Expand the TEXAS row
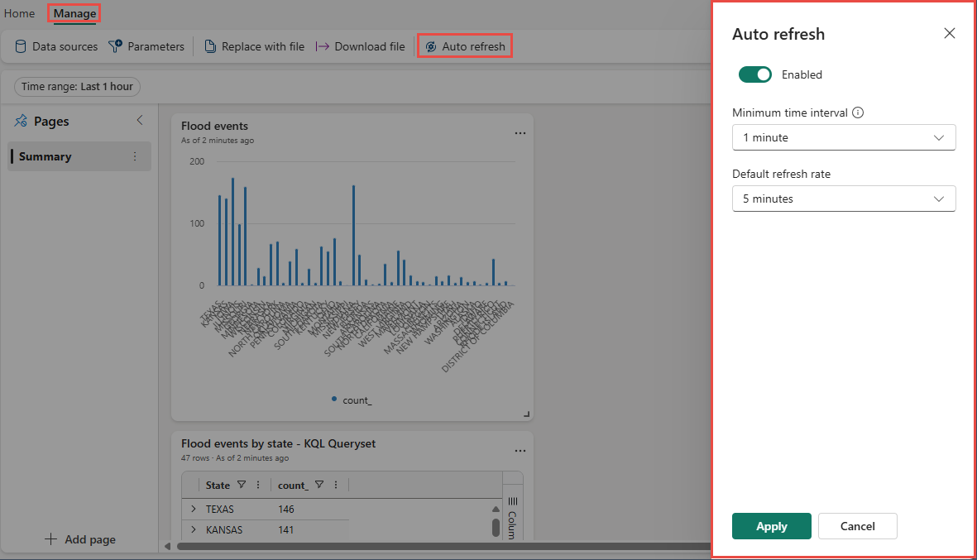The image size is (977, 560). [x=193, y=509]
